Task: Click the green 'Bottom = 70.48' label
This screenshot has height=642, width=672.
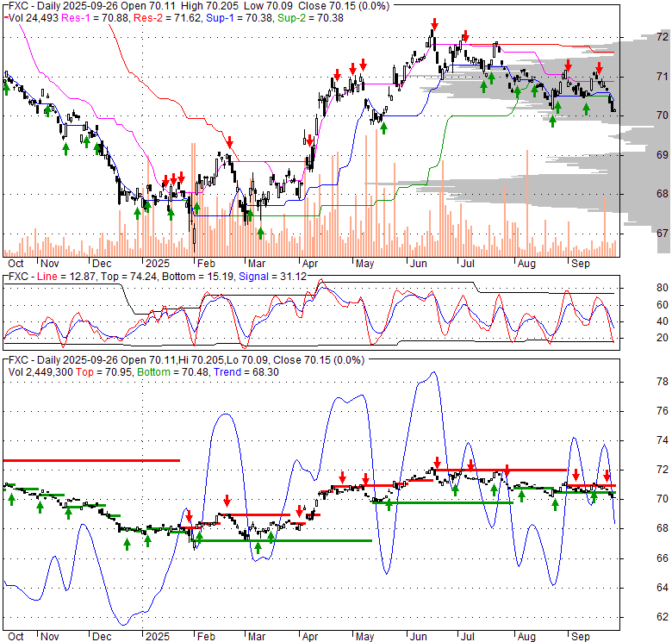Action: pyautogui.click(x=173, y=372)
